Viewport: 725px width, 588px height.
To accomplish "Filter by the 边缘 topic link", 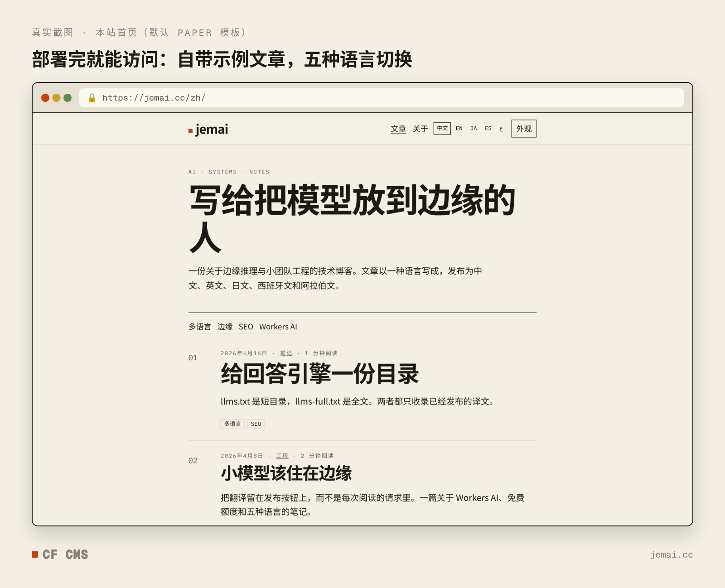I will point(225,327).
